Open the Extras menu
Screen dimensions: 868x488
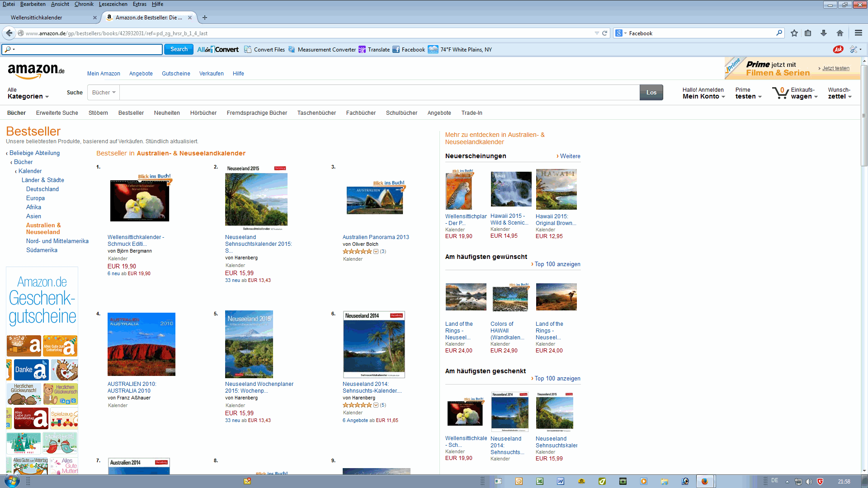140,4
